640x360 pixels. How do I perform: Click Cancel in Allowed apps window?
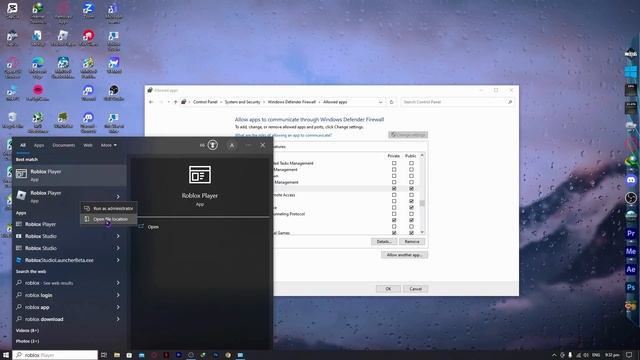click(416, 289)
